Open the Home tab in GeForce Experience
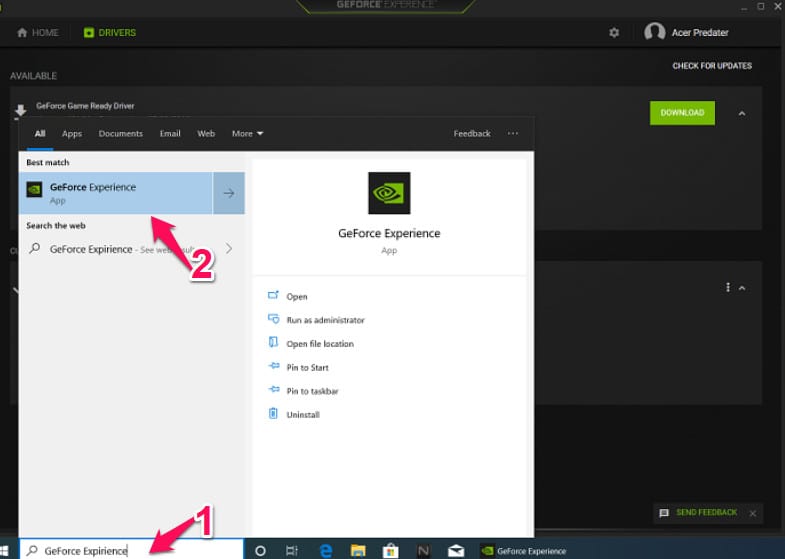Image resolution: width=785 pixels, height=559 pixels. tap(38, 33)
